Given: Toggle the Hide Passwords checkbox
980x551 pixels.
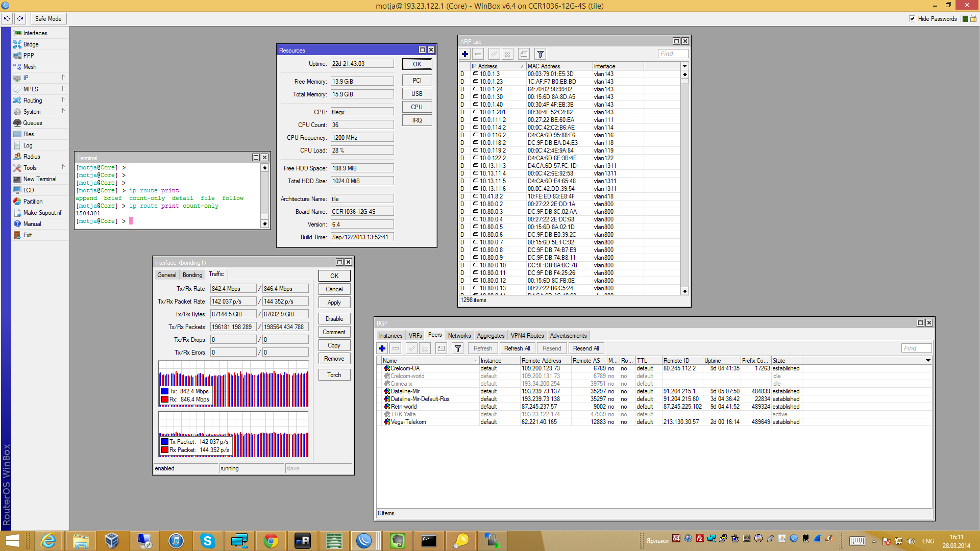Looking at the screenshot, I should pos(912,19).
